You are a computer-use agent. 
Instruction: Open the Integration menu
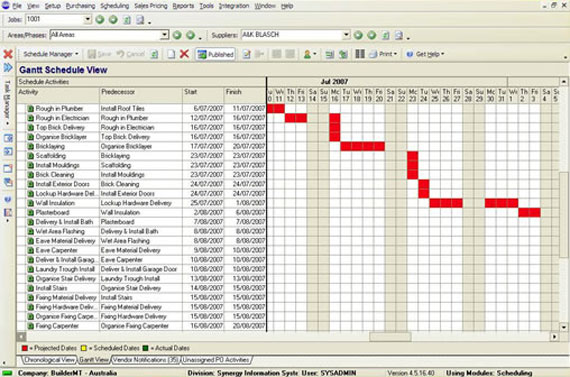[234, 6]
